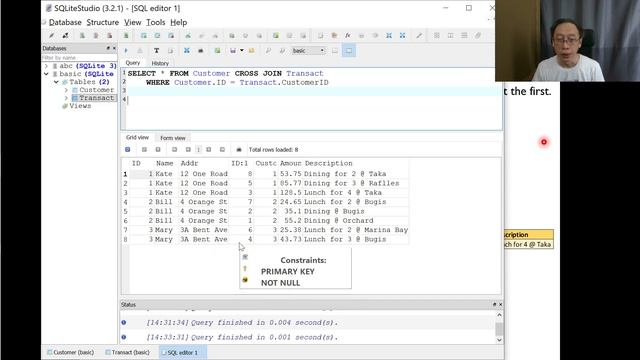
Task: Click the blue four-arrows-inward icon in main toolbar
Action: point(389,36)
